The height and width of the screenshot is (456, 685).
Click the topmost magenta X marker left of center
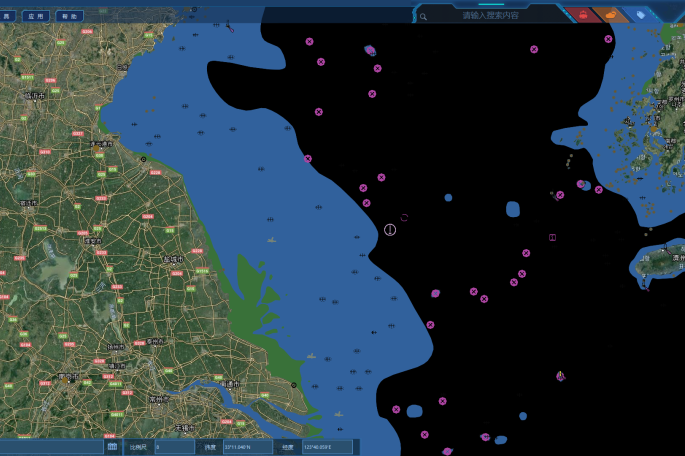pyautogui.click(x=309, y=41)
